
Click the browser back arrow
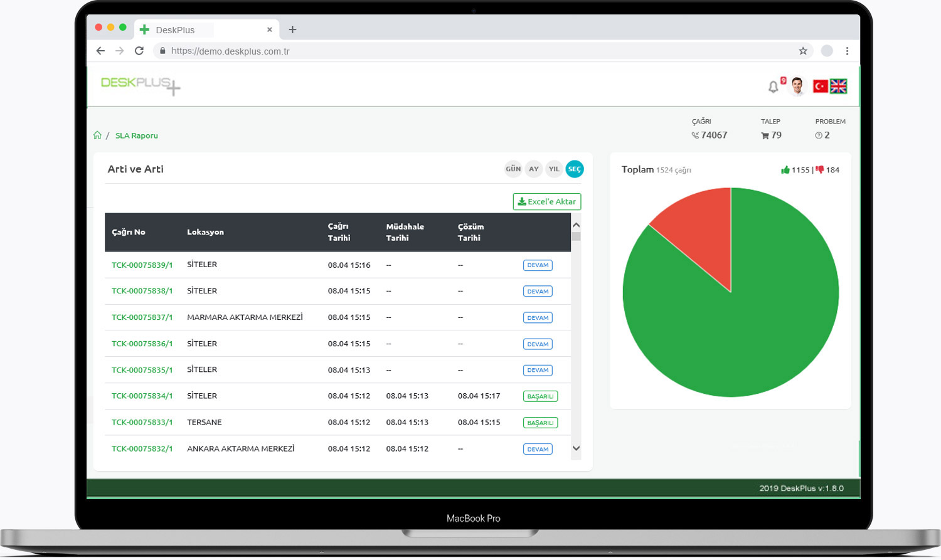(100, 51)
